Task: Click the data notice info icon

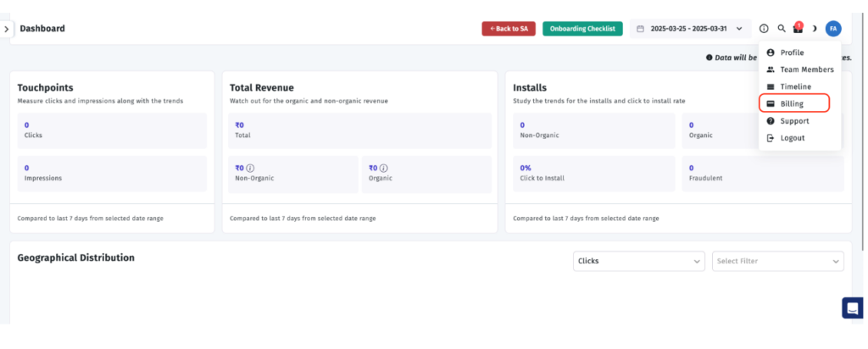Action: point(709,58)
